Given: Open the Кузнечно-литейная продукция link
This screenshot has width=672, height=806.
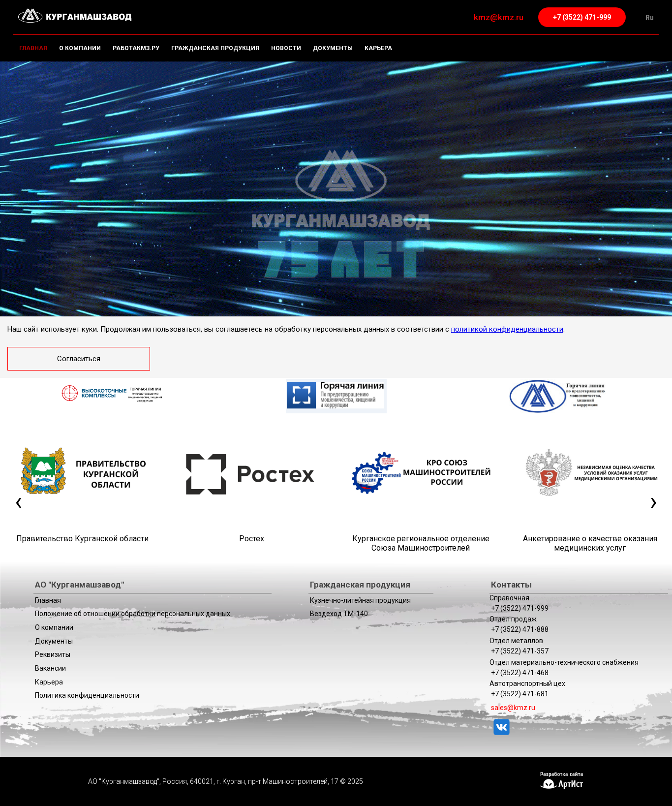Looking at the screenshot, I should [360, 600].
